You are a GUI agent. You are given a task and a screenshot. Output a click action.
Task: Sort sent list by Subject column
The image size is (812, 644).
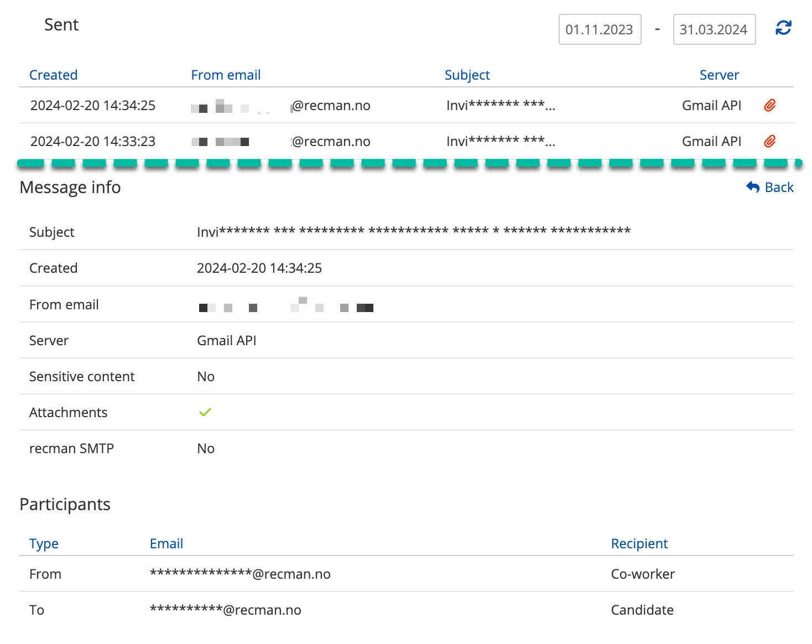tap(467, 75)
